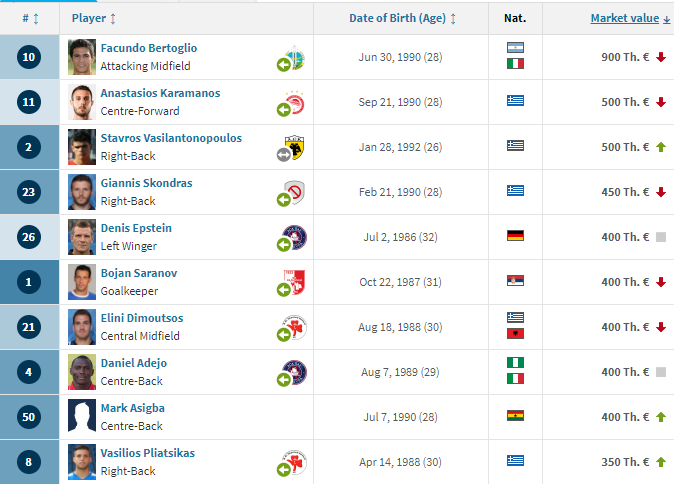Sort by Date of Birth (Age) header

pos(402,18)
